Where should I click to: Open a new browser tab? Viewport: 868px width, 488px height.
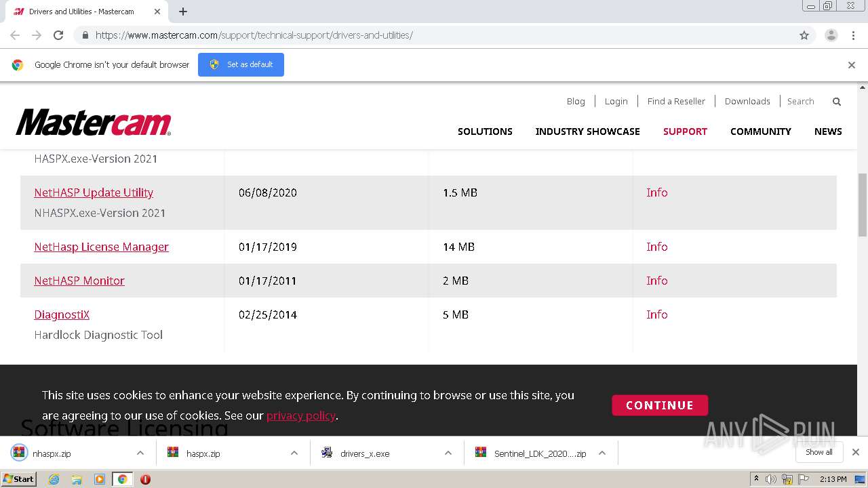click(183, 12)
